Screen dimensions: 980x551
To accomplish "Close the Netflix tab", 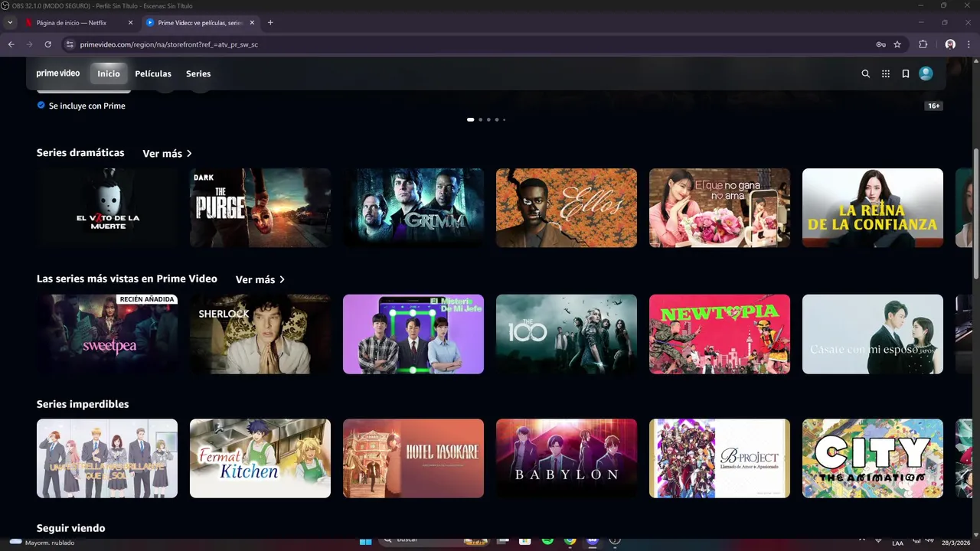I will point(130,23).
